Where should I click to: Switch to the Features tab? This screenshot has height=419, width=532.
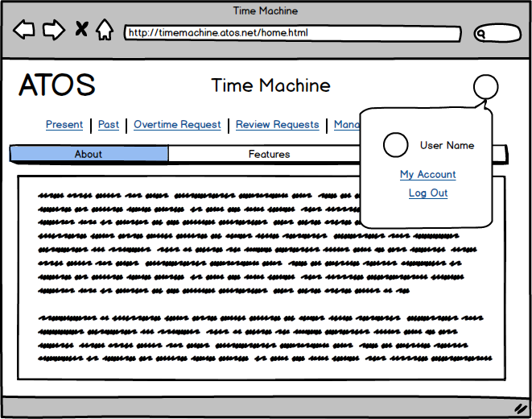[x=269, y=154]
